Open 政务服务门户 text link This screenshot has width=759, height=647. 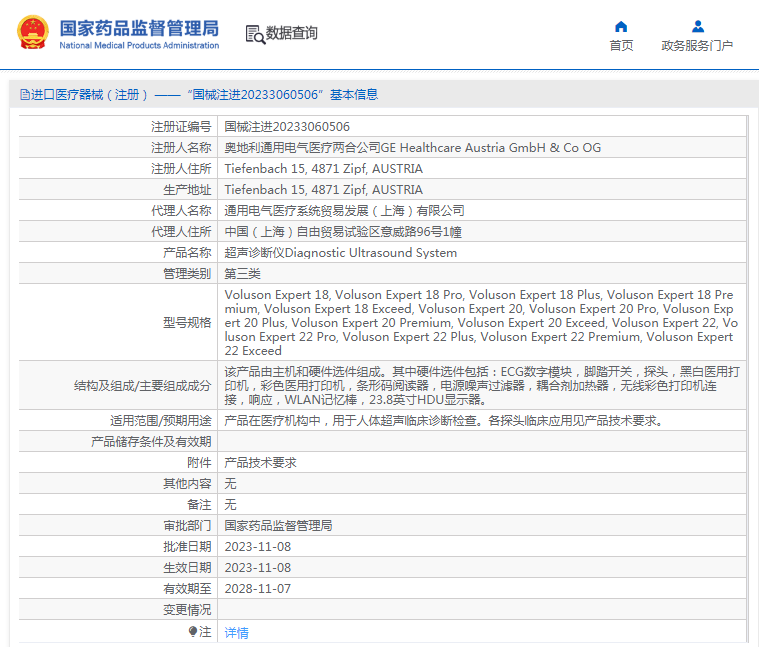(x=697, y=45)
